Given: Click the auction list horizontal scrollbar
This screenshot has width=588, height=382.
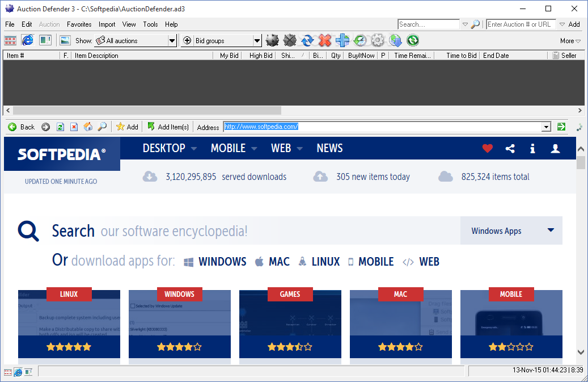Looking at the screenshot, I should tap(147, 110).
